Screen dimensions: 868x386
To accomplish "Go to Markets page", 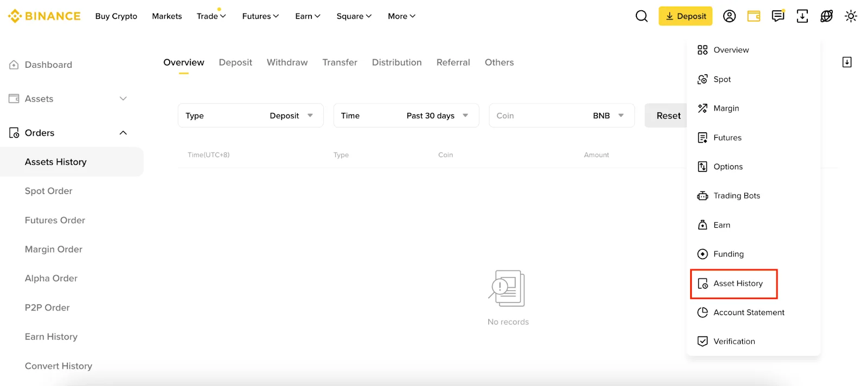I will pos(167,16).
